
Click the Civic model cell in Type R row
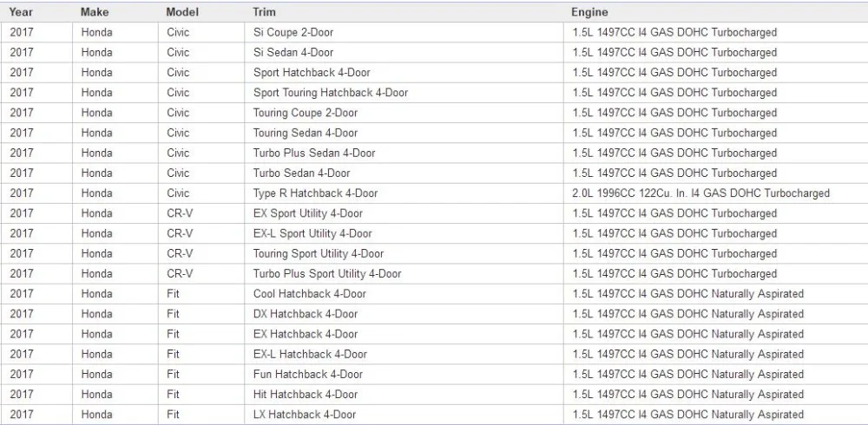tap(202, 193)
